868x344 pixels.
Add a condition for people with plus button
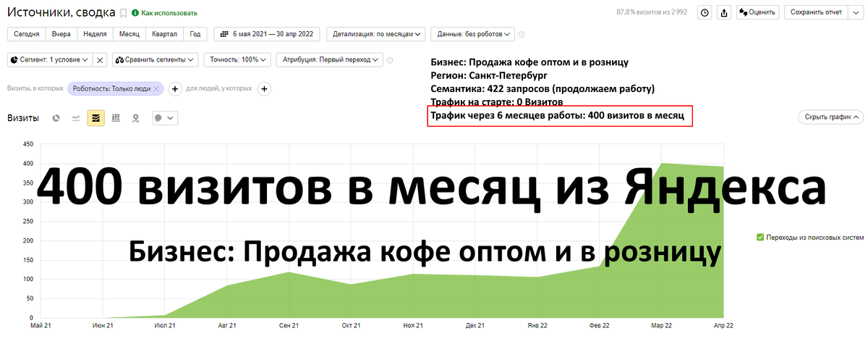pos(264,88)
